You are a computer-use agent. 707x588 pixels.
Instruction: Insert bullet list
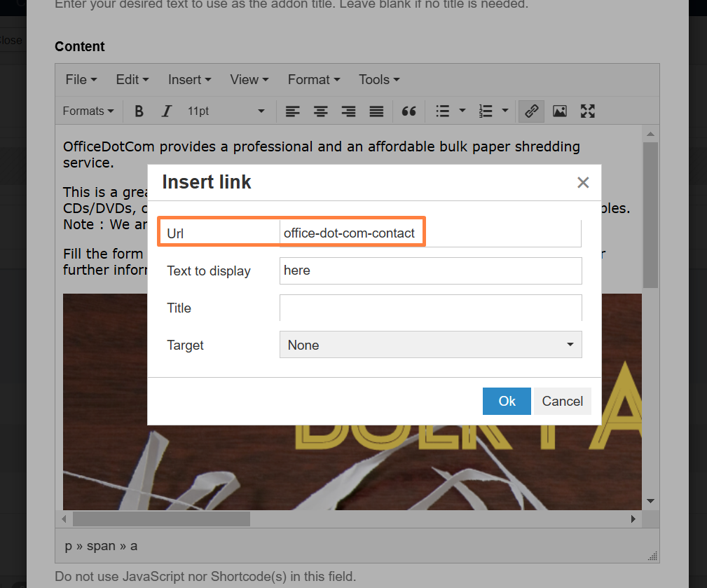pos(443,111)
